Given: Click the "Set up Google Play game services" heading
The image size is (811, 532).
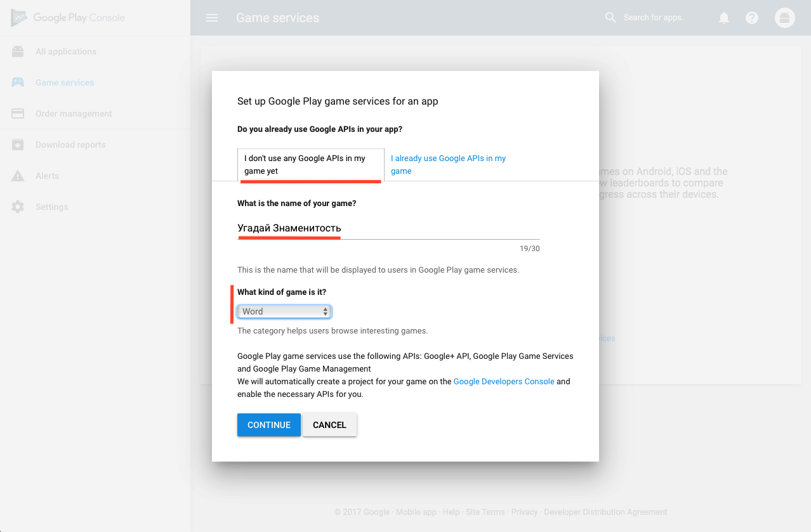Looking at the screenshot, I should pos(338,101).
